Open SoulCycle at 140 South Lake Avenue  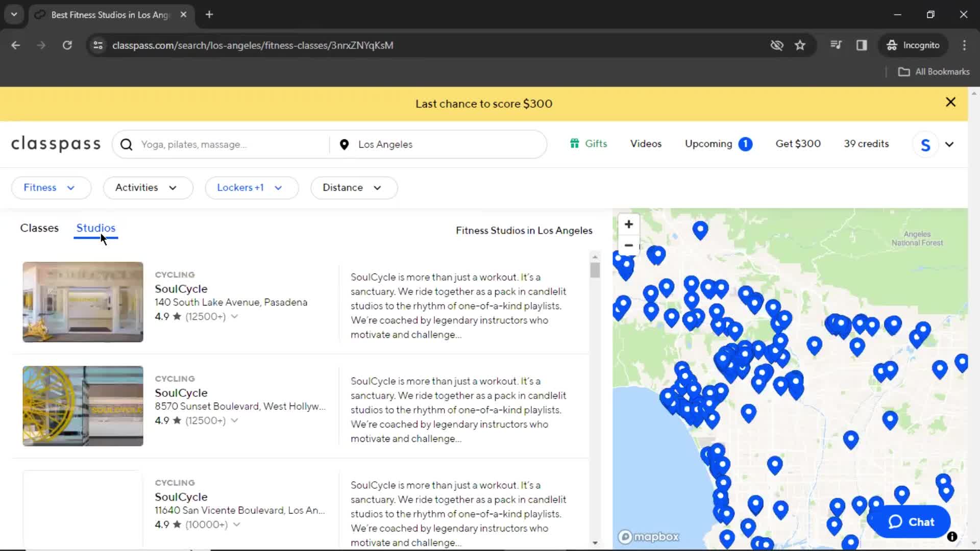coord(181,289)
